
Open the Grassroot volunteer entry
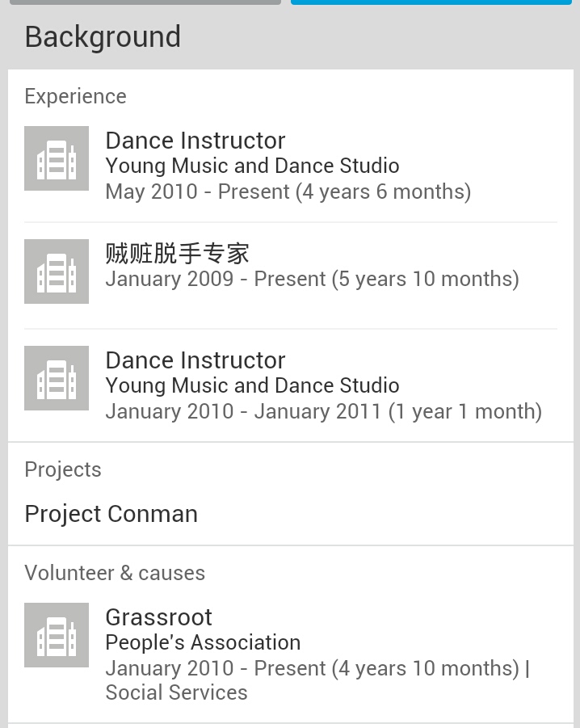(x=158, y=617)
